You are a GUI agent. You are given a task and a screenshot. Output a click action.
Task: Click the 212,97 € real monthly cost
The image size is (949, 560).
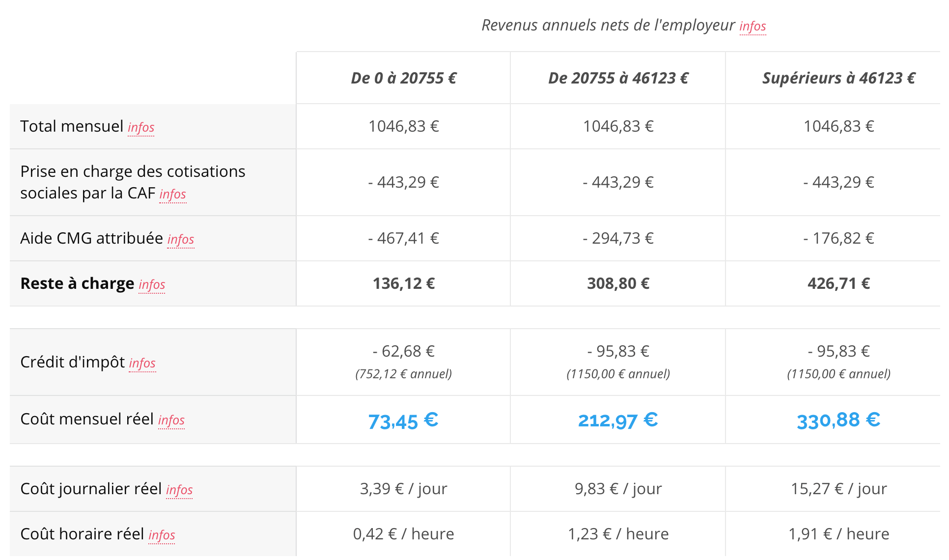[x=618, y=420]
